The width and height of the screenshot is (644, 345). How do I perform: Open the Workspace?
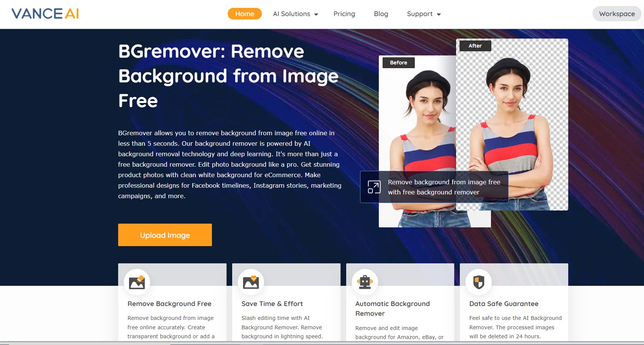click(x=616, y=13)
